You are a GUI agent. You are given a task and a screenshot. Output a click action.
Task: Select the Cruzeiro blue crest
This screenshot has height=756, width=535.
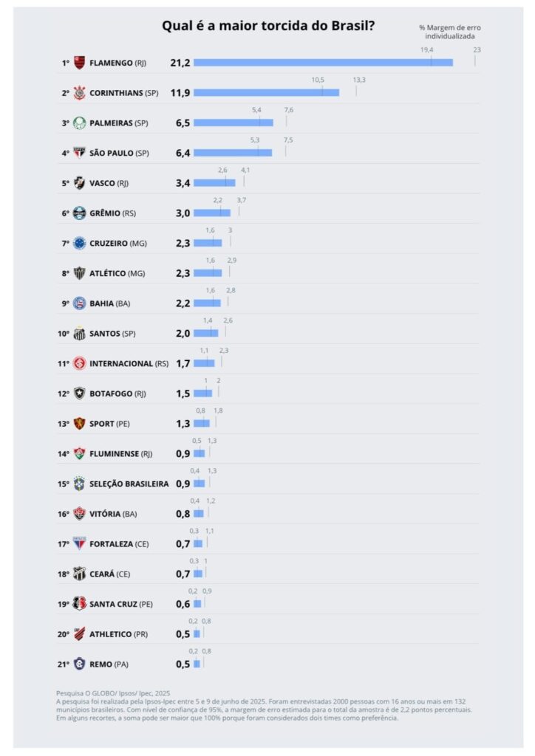[80, 243]
